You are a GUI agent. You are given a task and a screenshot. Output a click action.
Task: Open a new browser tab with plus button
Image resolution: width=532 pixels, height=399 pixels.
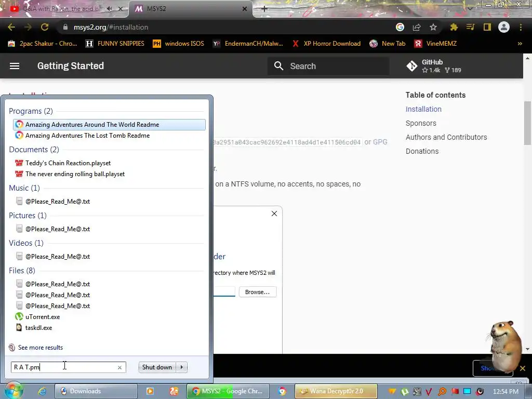pos(264,9)
